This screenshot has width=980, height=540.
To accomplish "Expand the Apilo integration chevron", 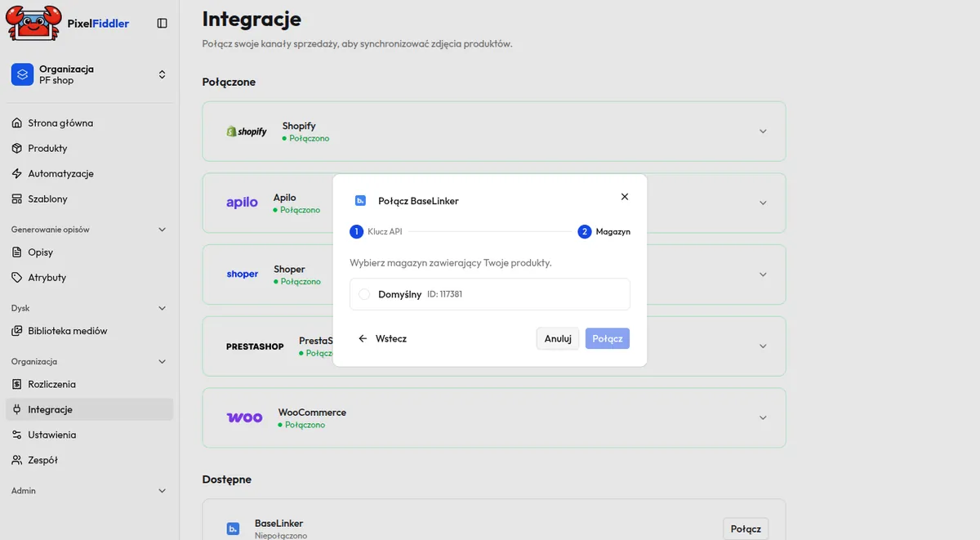I will 763,203.
